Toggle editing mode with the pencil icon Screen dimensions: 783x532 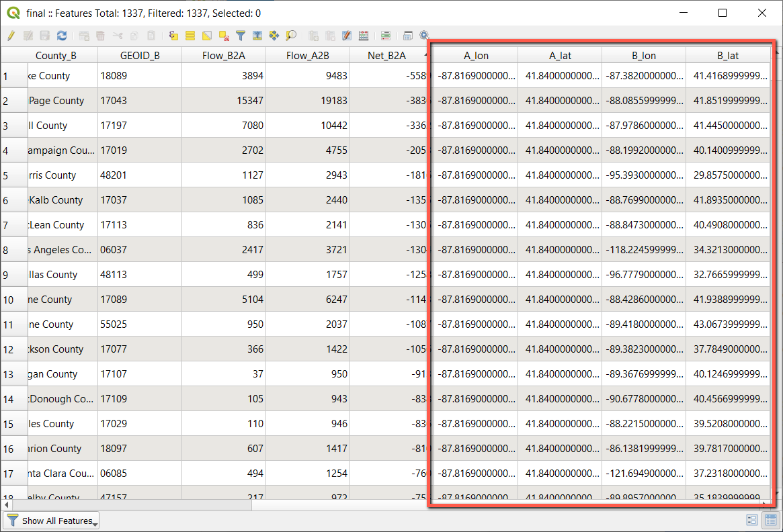click(x=11, y=36)
